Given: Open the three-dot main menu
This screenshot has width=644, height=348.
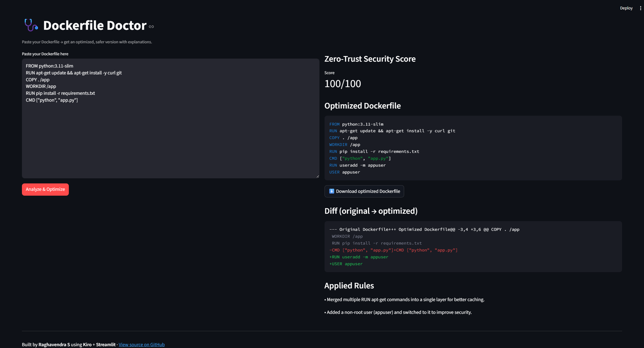Looking at the screenshot, I should pyautogui.click(x=640, y=8).
